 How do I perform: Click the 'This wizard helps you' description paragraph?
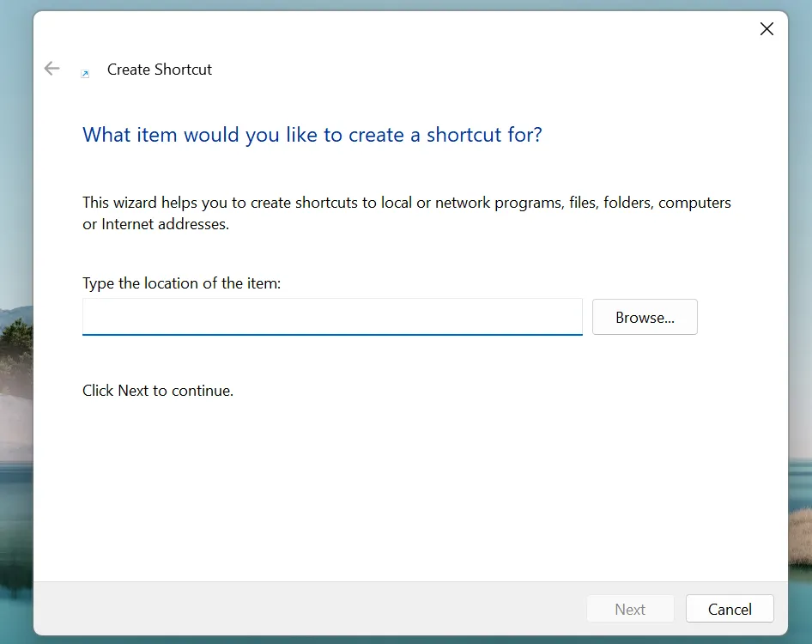(x=407, y=213)
